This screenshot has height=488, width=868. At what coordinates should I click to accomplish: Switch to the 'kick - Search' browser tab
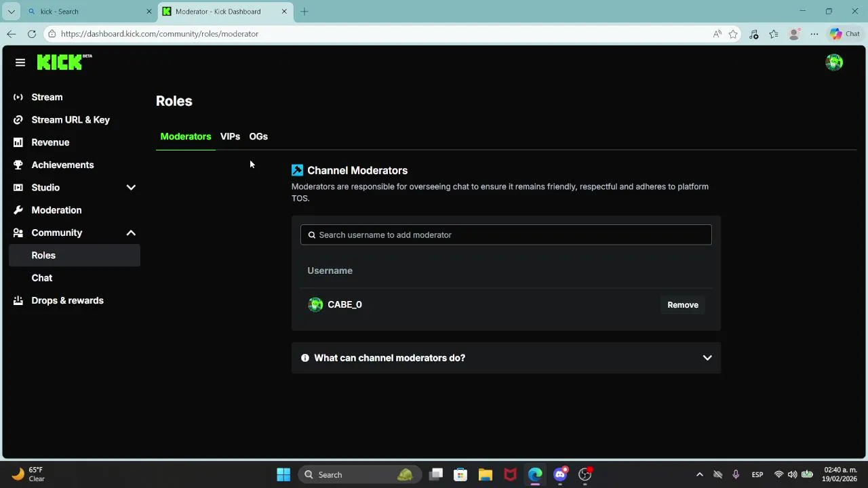88,12
